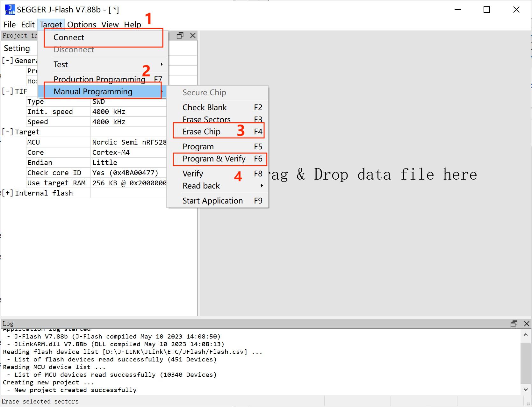Click the log scrollbar up arrow

[526, 335]
